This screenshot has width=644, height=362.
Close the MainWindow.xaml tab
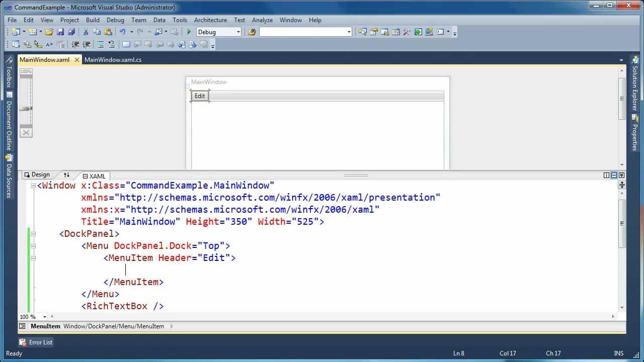(x=76, y=60)
